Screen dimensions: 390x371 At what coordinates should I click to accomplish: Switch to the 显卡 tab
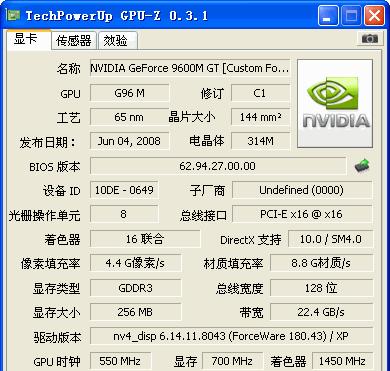(x=29, y=40)
